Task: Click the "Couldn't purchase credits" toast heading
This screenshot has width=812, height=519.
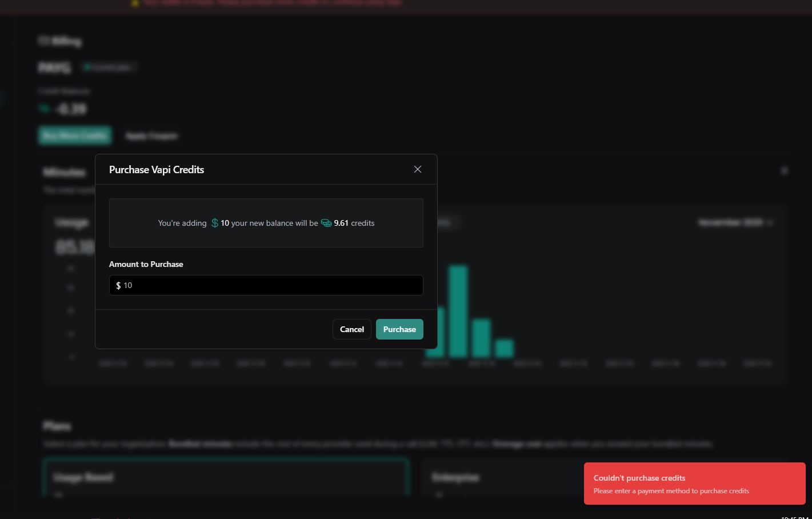Action: 639,478
